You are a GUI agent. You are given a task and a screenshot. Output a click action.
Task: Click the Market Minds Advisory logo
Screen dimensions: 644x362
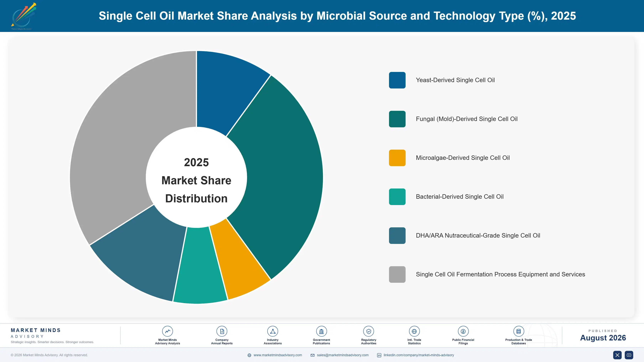(x=23, y=16)
